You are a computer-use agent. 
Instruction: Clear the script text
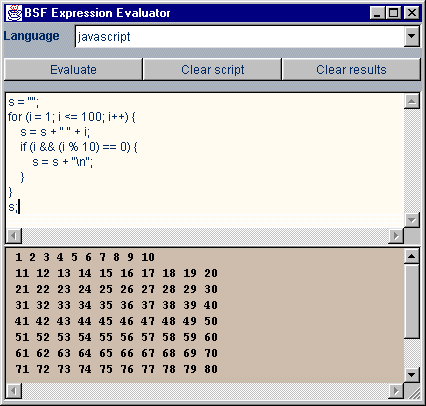point(212,69)
